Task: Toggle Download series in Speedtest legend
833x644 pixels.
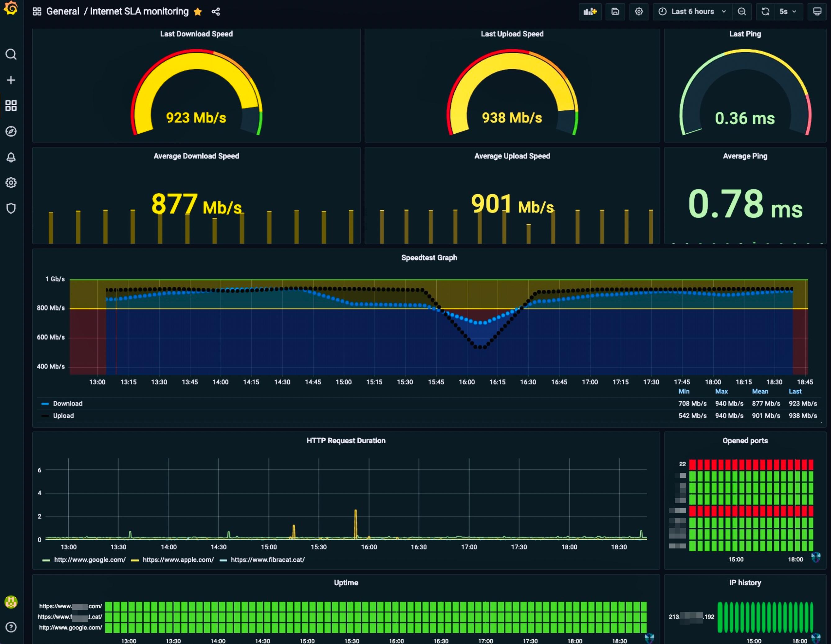Action: pos(68,403)
